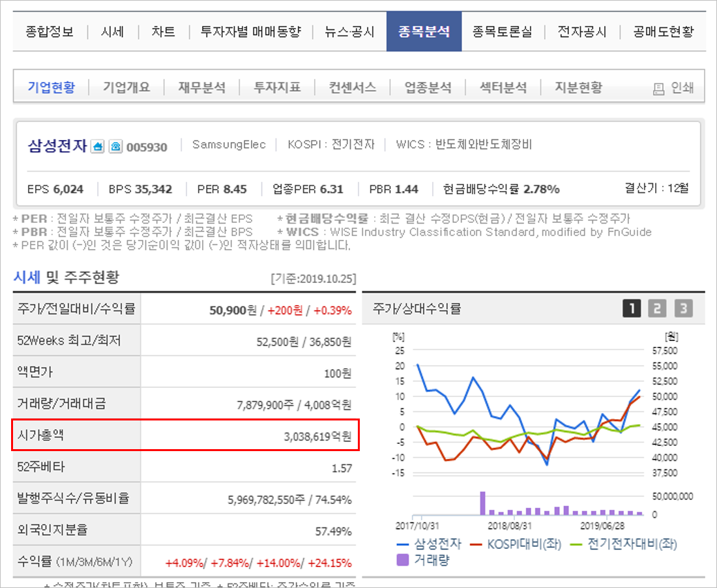Viewport: 717px width, 588px height.
Task: Click the 7,879,900주 trading volume value
Action: (x=265, y=405)
